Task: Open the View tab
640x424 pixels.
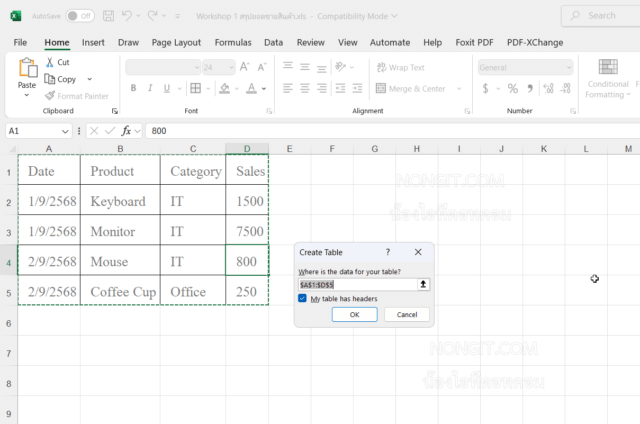Action: (x=347, y=42)
